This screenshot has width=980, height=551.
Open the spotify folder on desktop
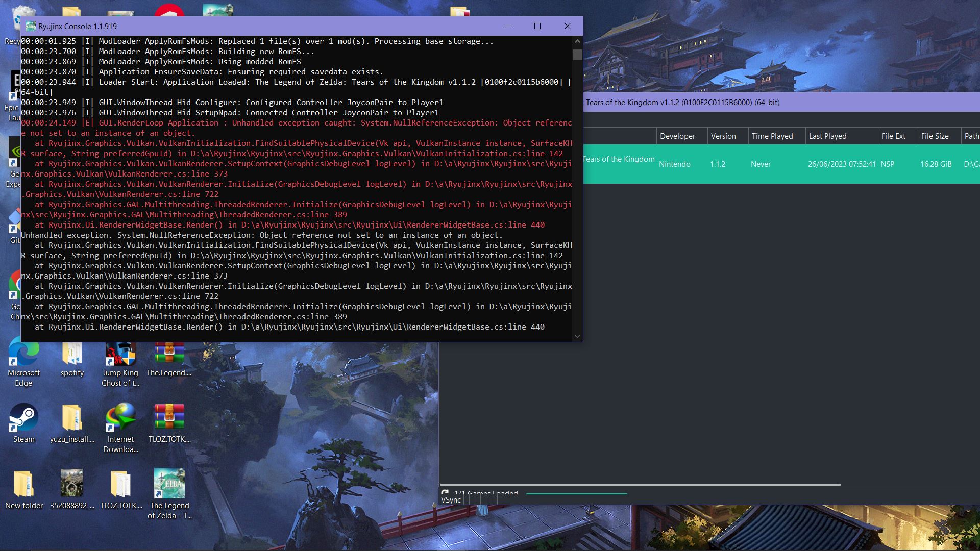point(72,354)
